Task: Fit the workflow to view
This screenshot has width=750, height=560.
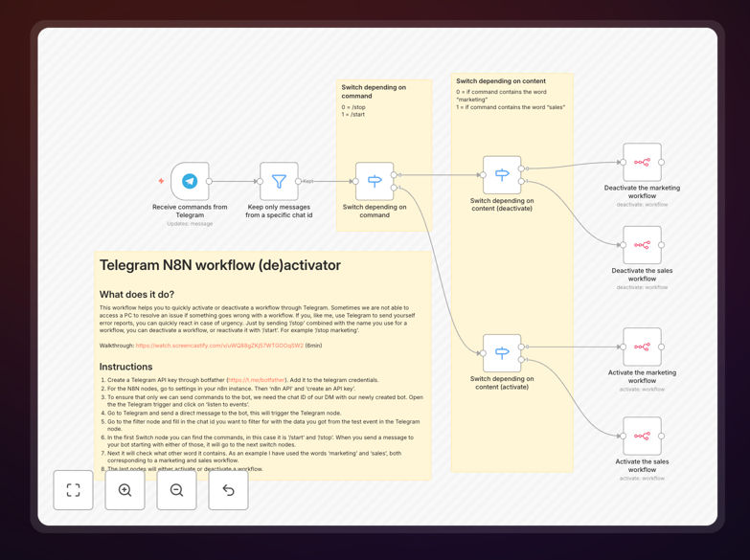Action: pyautogui.click(x=73, y=490)
